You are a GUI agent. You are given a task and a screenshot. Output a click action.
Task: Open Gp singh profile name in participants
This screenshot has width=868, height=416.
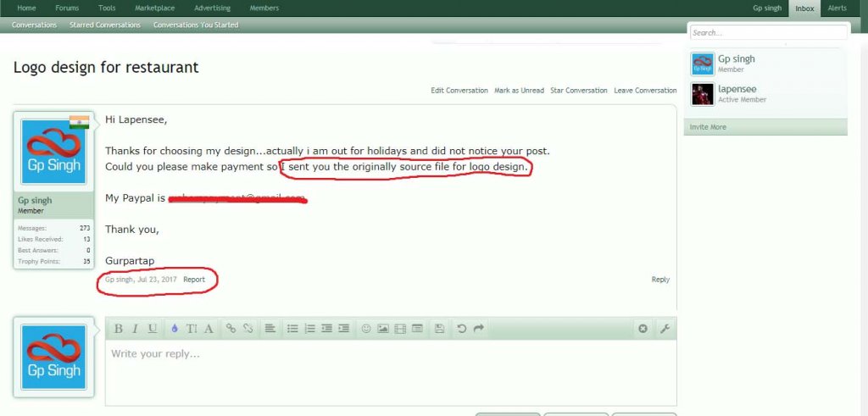(737, 58)
